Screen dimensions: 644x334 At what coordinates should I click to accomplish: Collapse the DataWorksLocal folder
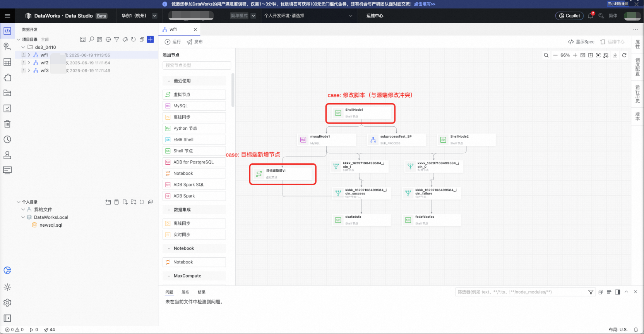pos(23,217)
